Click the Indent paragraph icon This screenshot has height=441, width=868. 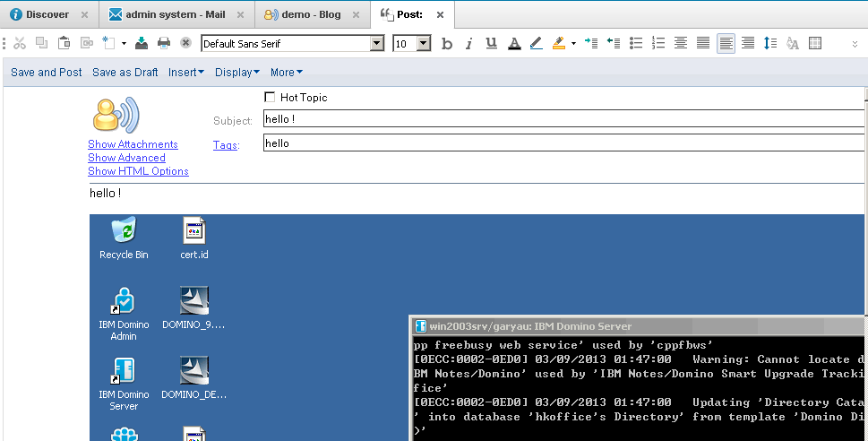(591, 43)
